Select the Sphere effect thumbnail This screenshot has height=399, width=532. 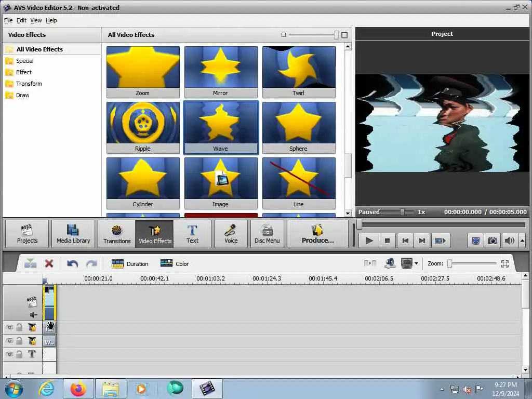(299, 128)
